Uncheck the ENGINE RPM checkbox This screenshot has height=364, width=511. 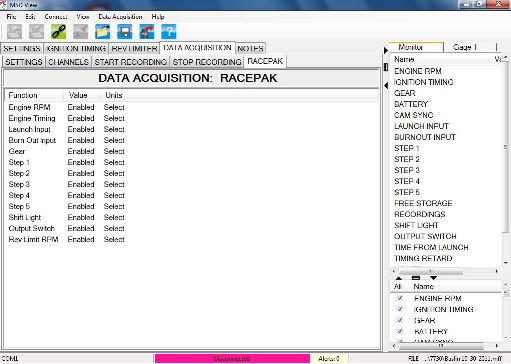click(400, 298)
